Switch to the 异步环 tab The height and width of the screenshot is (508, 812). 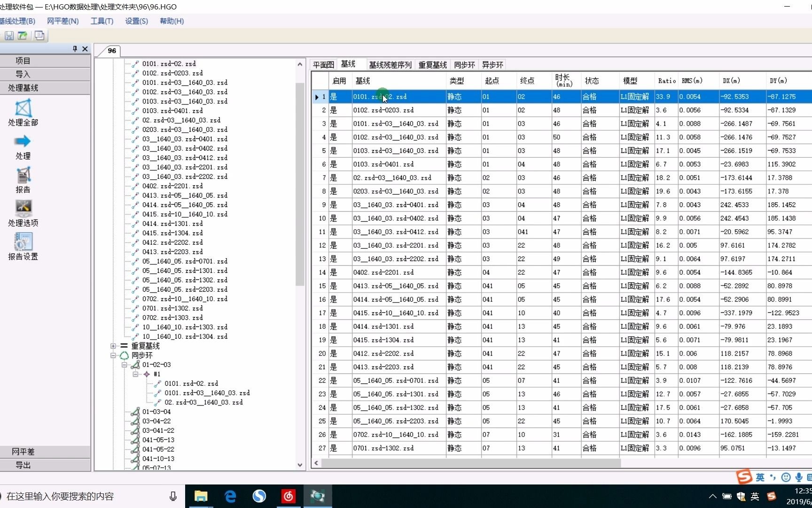[x=492, y=65]
